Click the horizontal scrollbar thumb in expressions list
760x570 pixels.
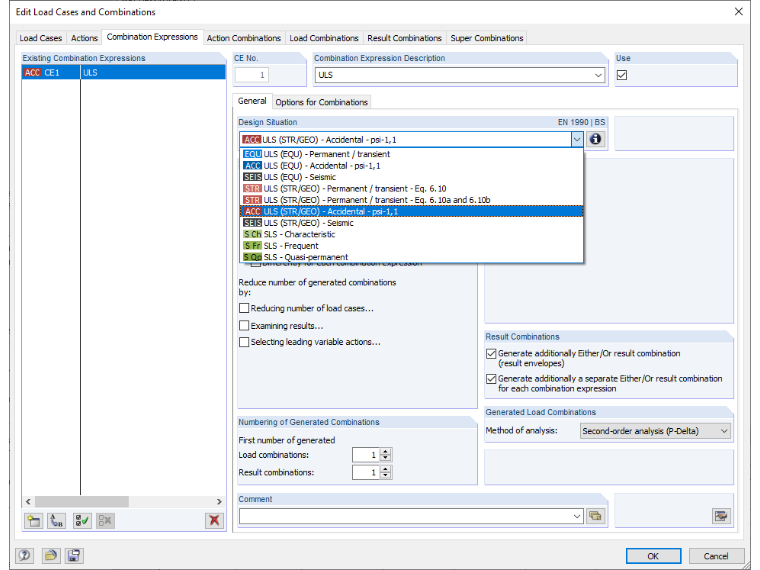pyautogui.click(x=82, y=501)
